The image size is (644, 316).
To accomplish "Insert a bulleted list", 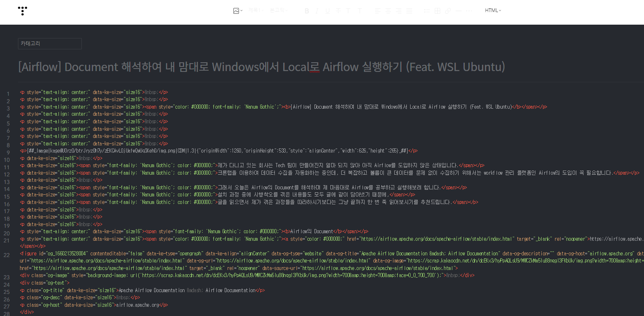I will (x=427, y=11).
